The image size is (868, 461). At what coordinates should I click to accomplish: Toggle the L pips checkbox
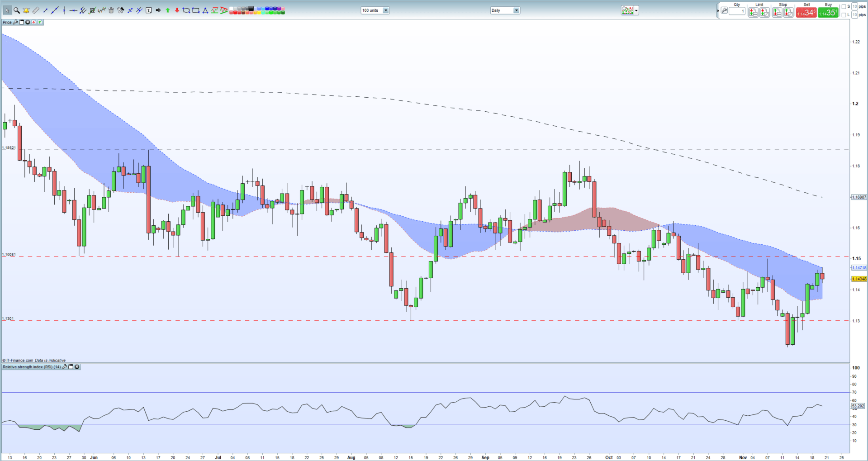coord(844,15)
